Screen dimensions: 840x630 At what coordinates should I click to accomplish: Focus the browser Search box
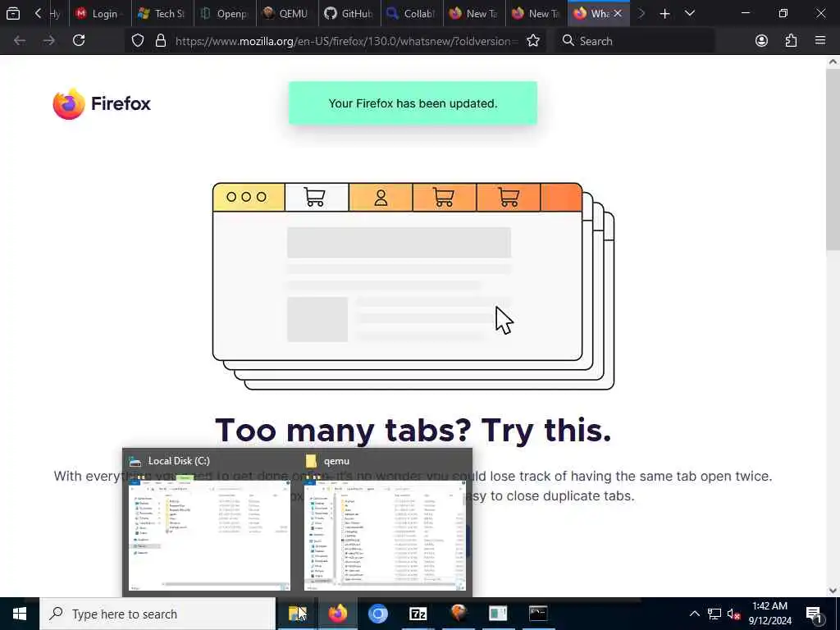(635, 41)
